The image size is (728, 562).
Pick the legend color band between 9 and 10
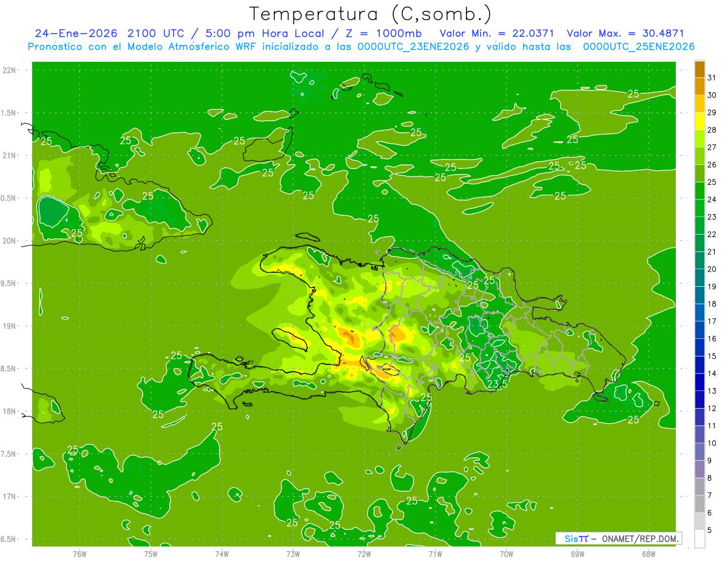(x=699, y=452)
